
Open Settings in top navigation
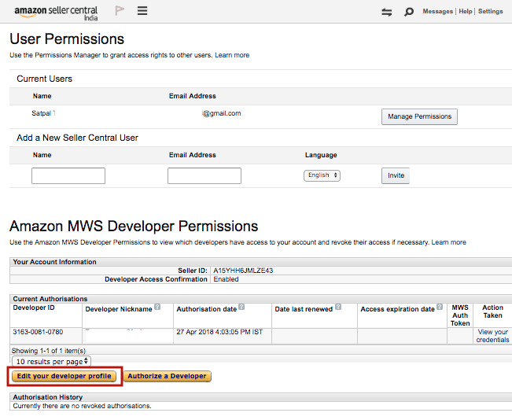tap(491, 12)
